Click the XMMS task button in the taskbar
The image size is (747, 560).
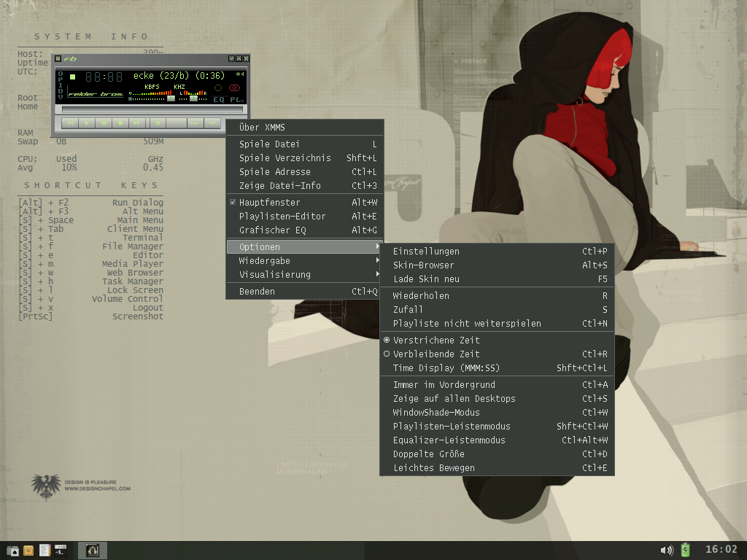(x=93, y=551)
